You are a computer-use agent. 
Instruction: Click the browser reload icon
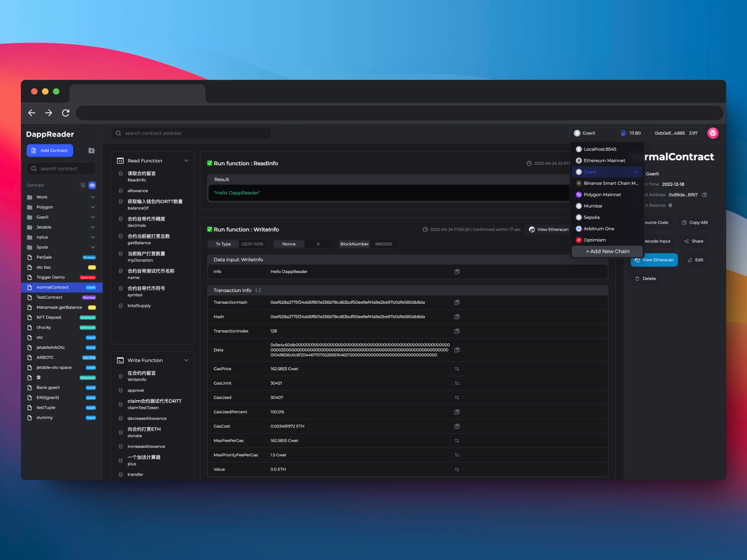pos(66,113)
